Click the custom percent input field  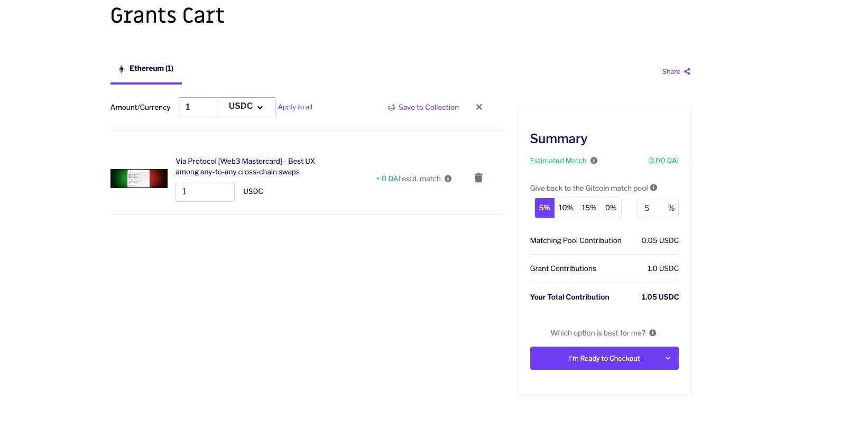pos(658,208)
